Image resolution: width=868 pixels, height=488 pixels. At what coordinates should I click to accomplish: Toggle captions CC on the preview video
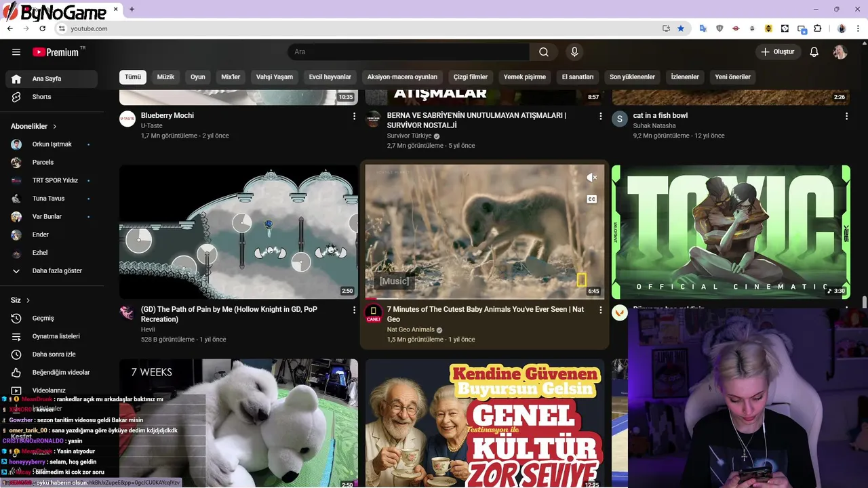click(x=591, y=199)
